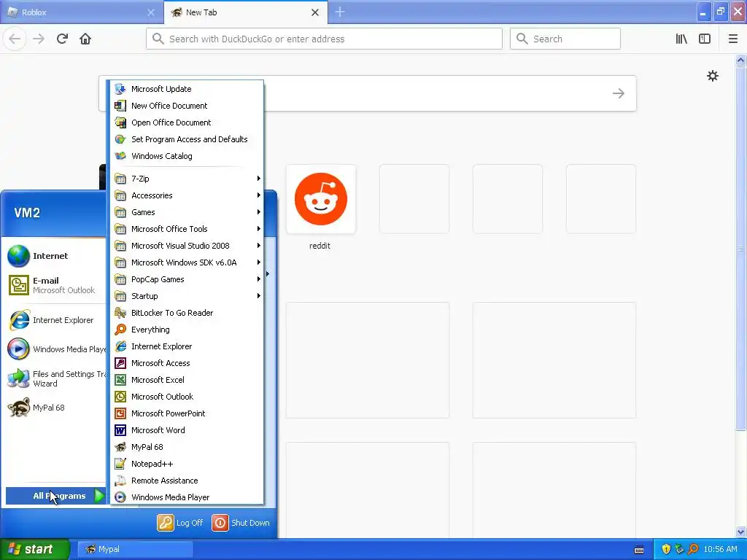Expand Microsoft Visual Studio 2008 submenu
The width and height of the screenshot is (747, 560).
point(187,246)
